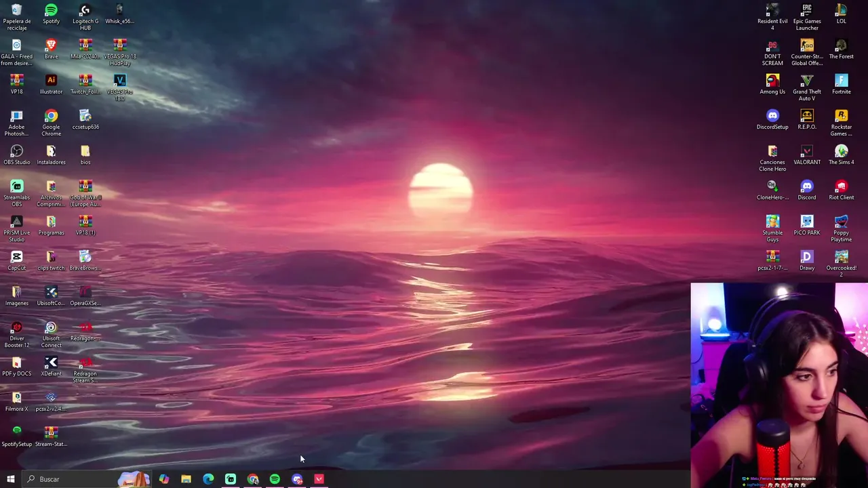
Task: Select the Discord desktop shortcut
Action: tap(807, 190)
